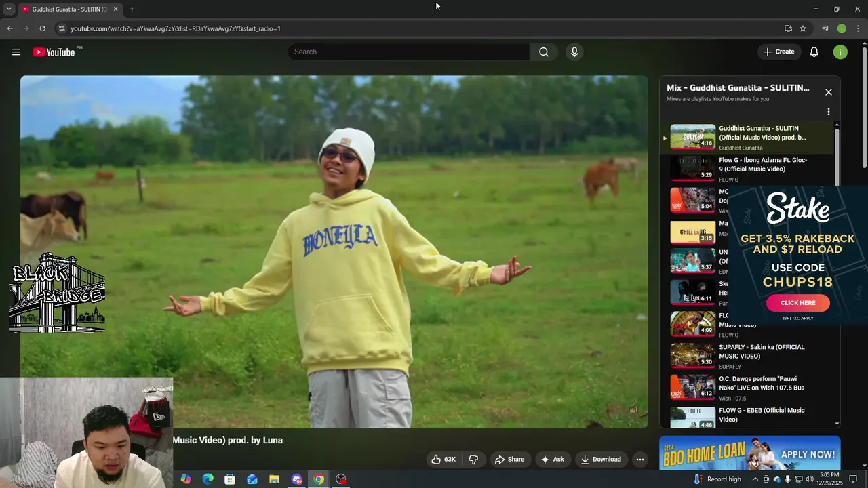Open a new browser tab
Image resolution: width=868 pixels, height=488 pixels.
click(132, 9)
